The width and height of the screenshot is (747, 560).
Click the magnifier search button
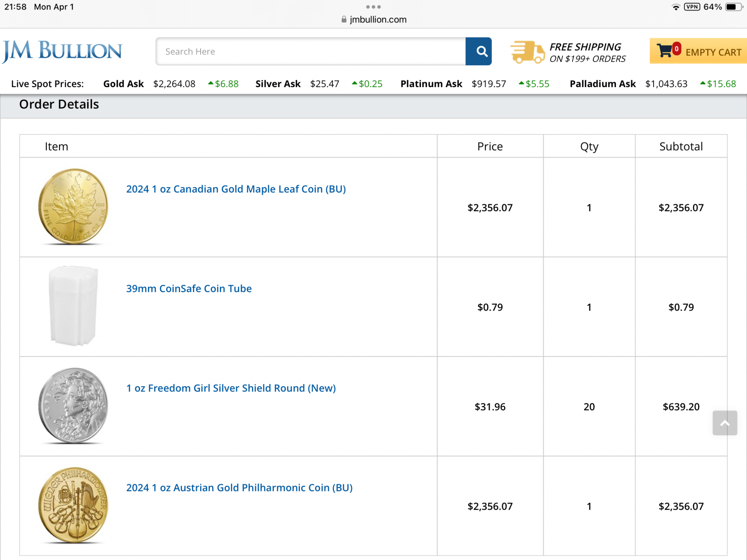point(479,51)
